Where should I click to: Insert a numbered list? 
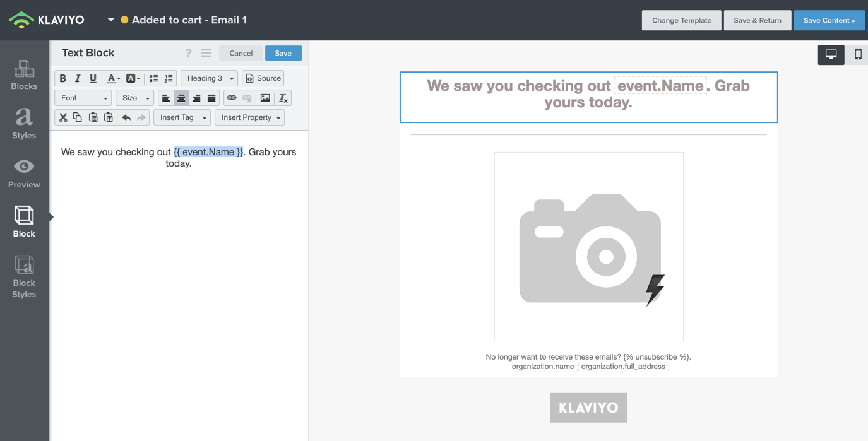coord(169,78)
